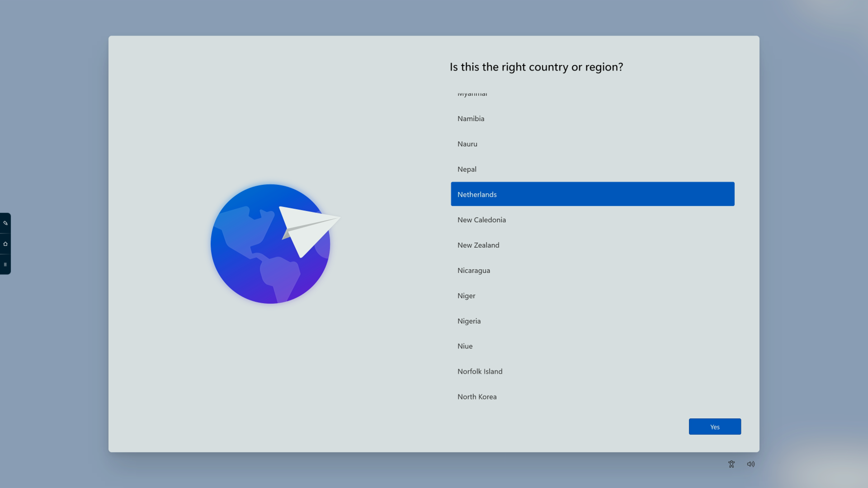
Task: Select Netherlands from the country list
Action: [592, 194]
